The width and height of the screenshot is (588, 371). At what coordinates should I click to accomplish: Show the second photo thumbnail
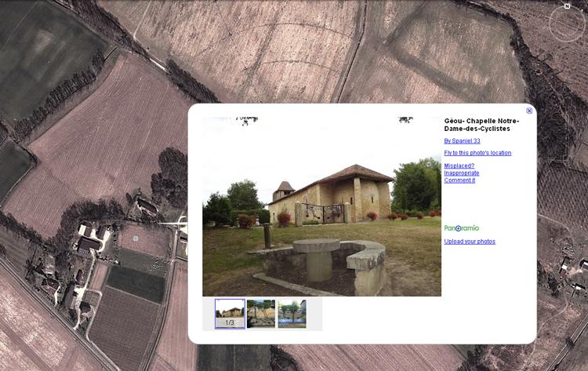click(261, 314)
